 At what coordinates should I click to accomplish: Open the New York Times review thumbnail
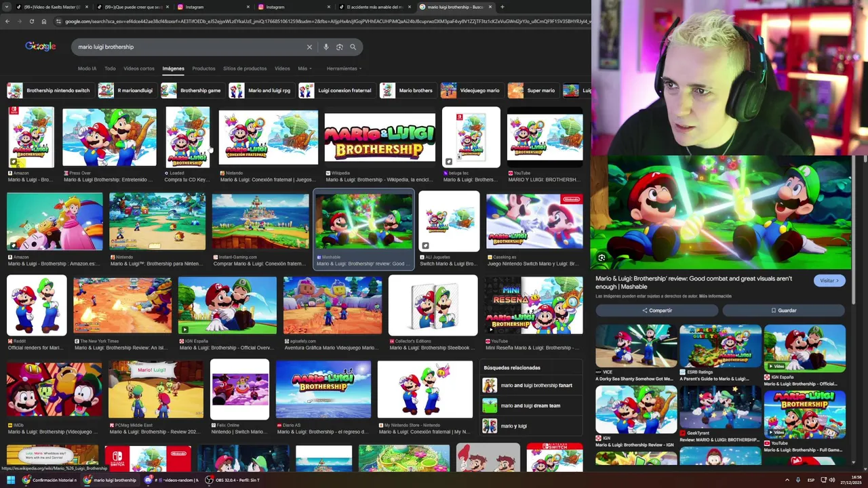123,305
